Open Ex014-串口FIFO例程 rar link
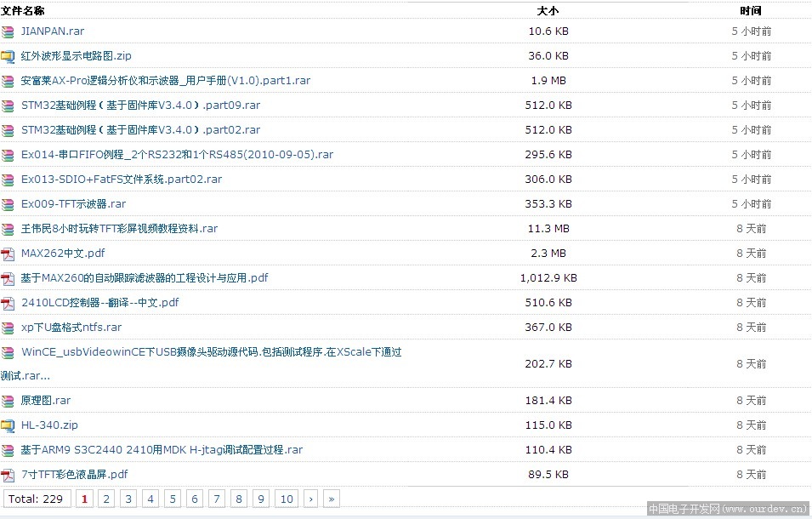This screenshot has width=812, height=519. (177, 154)
